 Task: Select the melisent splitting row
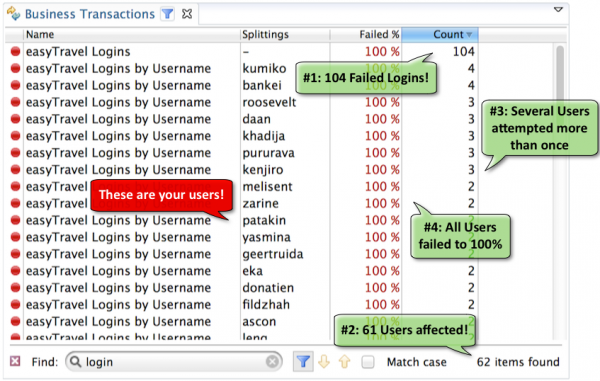click(x=243, y=186)
